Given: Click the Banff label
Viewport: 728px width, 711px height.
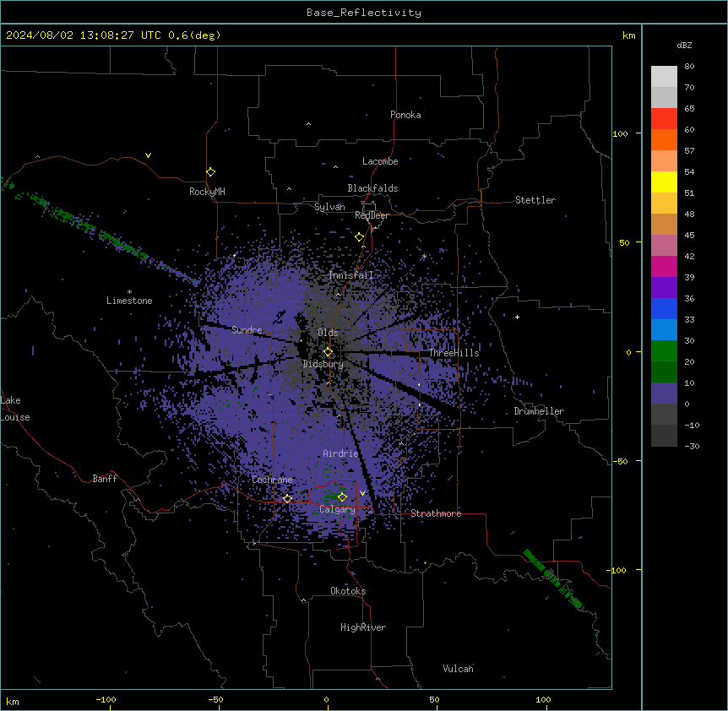Looking at the screenshot, I should (105, 479).
